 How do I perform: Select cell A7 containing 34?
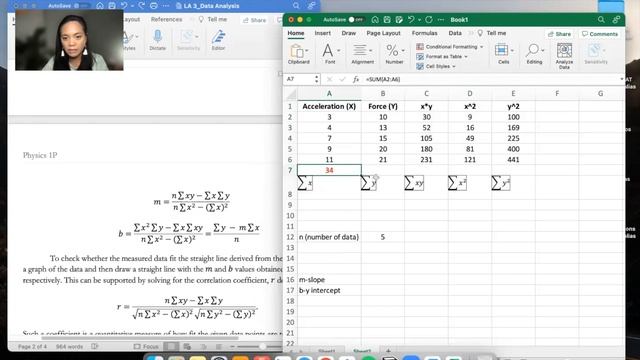click(329, 170)
